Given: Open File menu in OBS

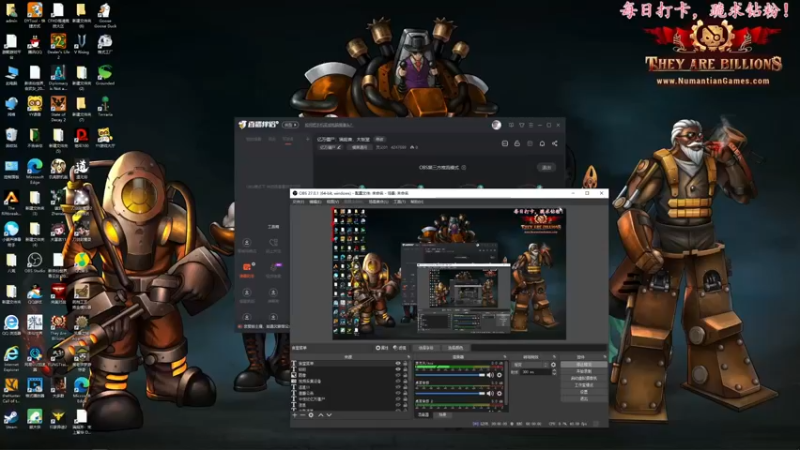Looking at the screenshot, I should (298, 202).
